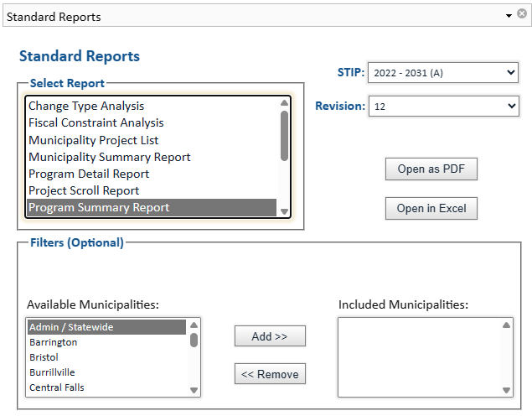Select Burrillville municipality
Image resolution: width=532 pixels, height=416 pixels.
[107, 372]
